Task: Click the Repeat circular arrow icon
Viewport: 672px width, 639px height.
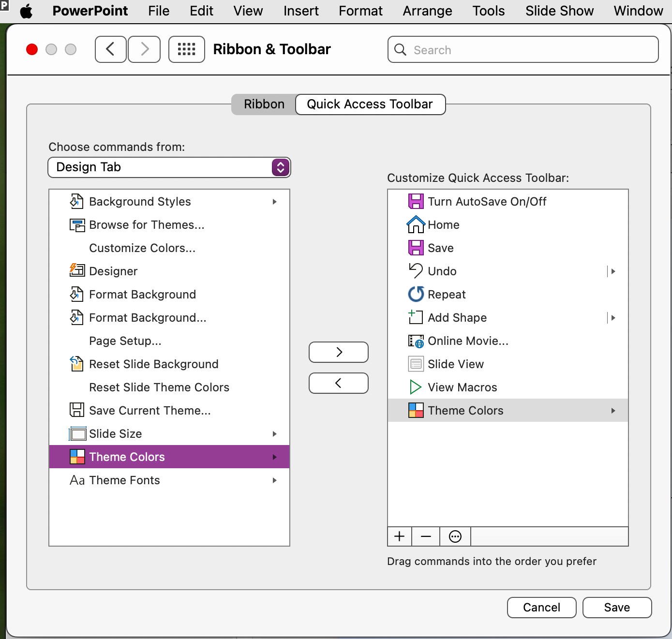Action: [x=416, y=294]
